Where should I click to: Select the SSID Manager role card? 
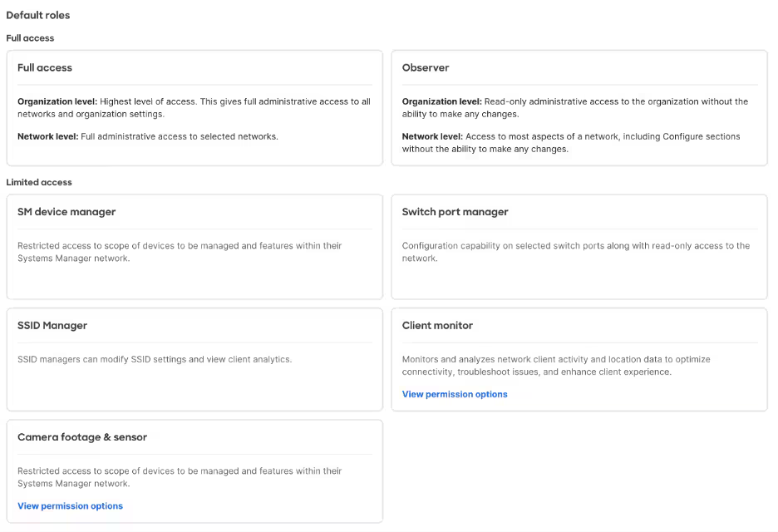tap(194, 359)
